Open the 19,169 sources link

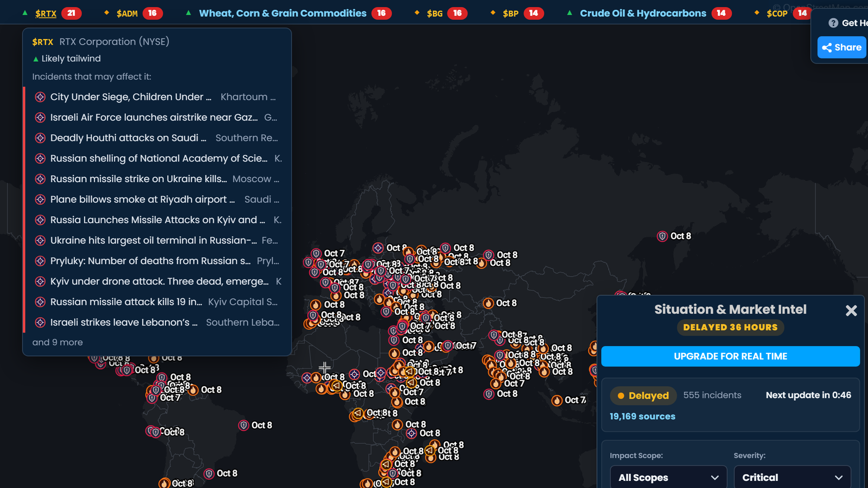tap(642, 416)
